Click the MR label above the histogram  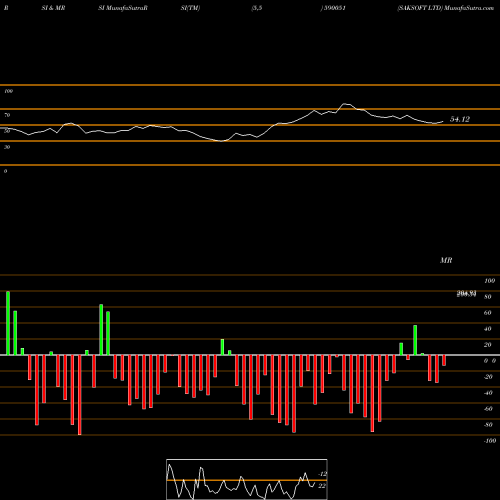446,260
